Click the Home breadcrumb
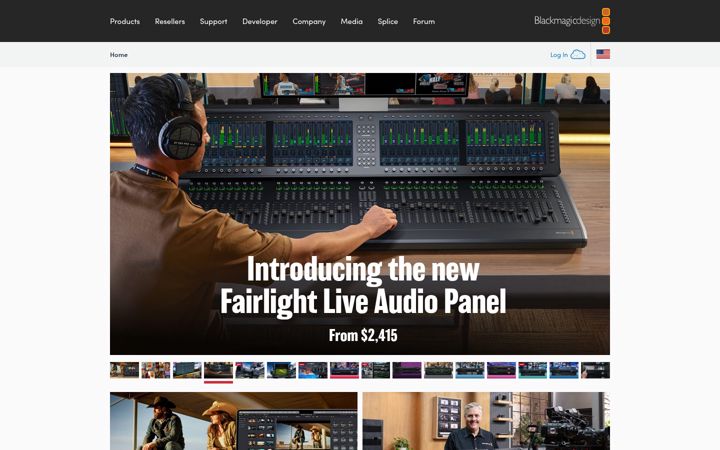Screen dimensions: 720x450 [x=118, y=55]
